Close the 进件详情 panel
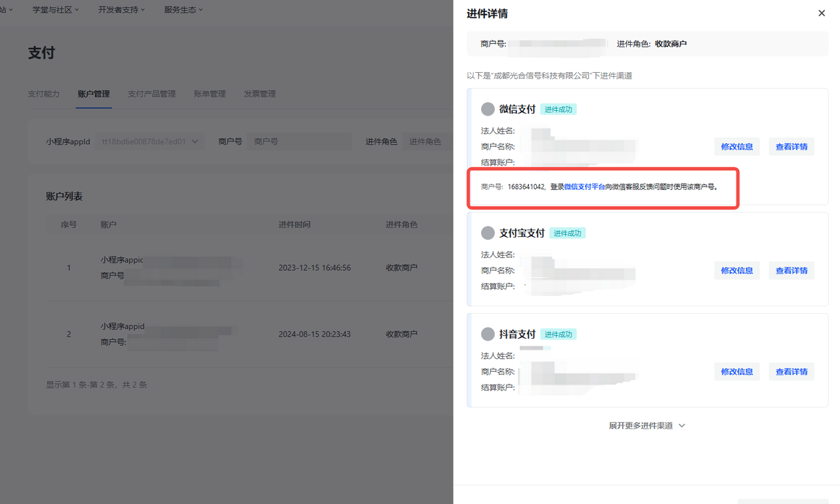 822,13
